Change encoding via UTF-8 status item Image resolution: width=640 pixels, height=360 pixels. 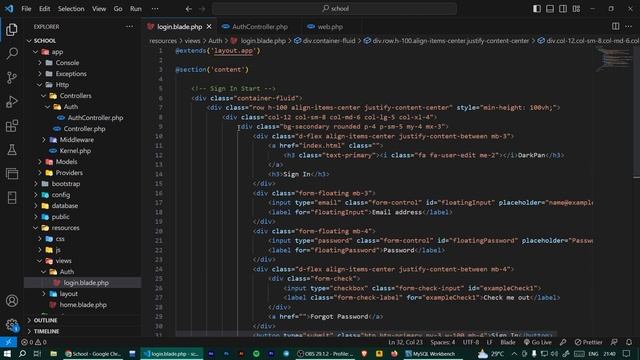pos(471,342)
